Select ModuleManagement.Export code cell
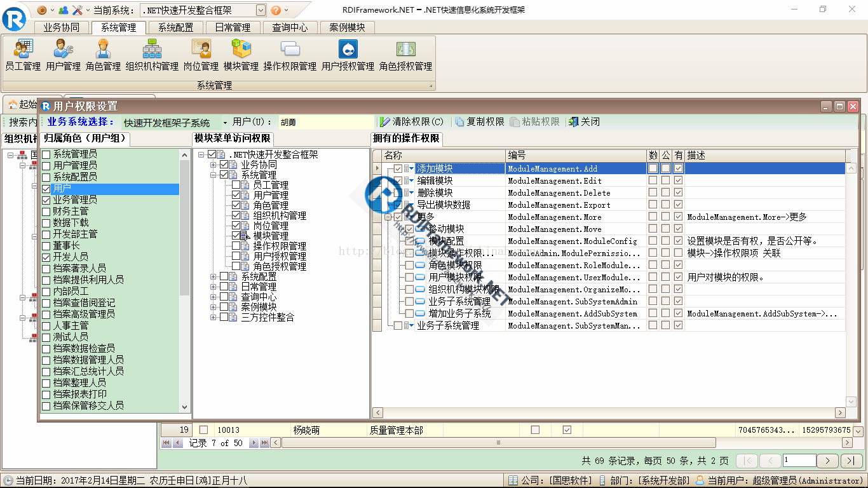 tap(576, 205)
